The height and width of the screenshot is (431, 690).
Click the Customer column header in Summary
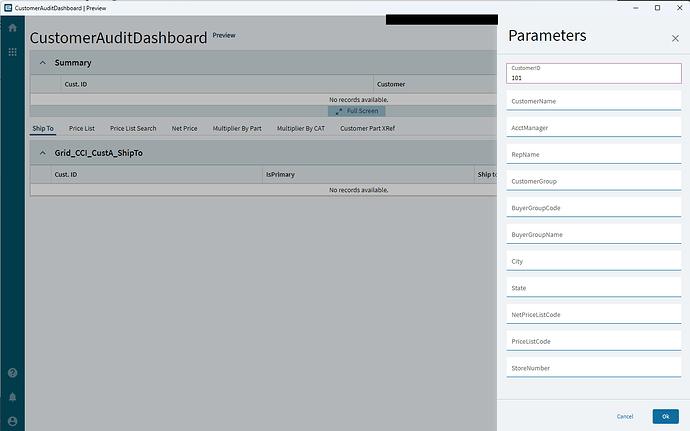click(x=391, y=84)
